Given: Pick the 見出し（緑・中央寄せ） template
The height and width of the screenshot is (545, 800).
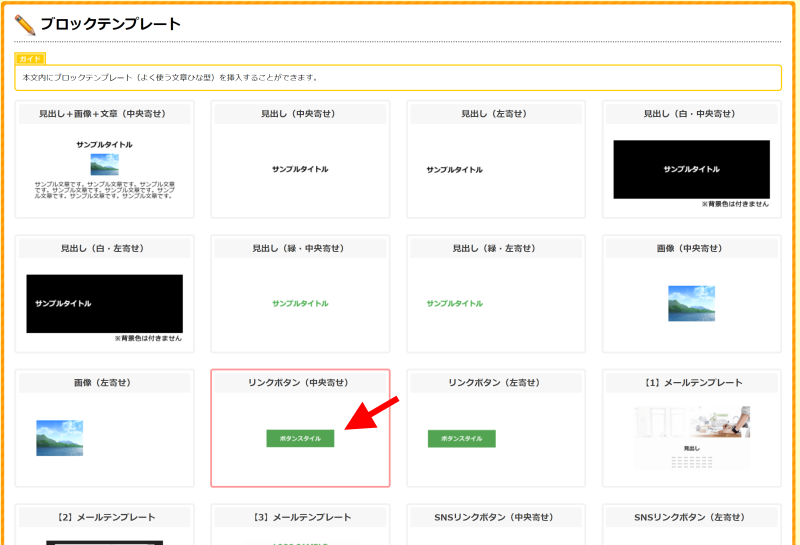Looking at the screenshot, I should coord(300,293).
